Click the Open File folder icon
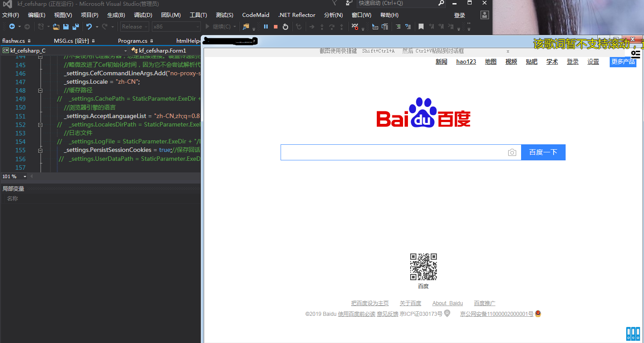This screenshot has width=644, height=343. point(56,27)
